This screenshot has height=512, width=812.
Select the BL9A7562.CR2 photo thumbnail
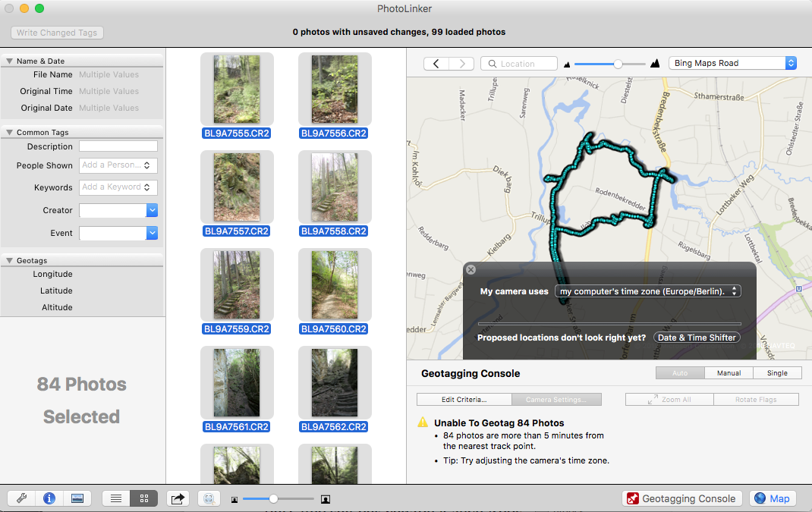click(x=335, y=382)
